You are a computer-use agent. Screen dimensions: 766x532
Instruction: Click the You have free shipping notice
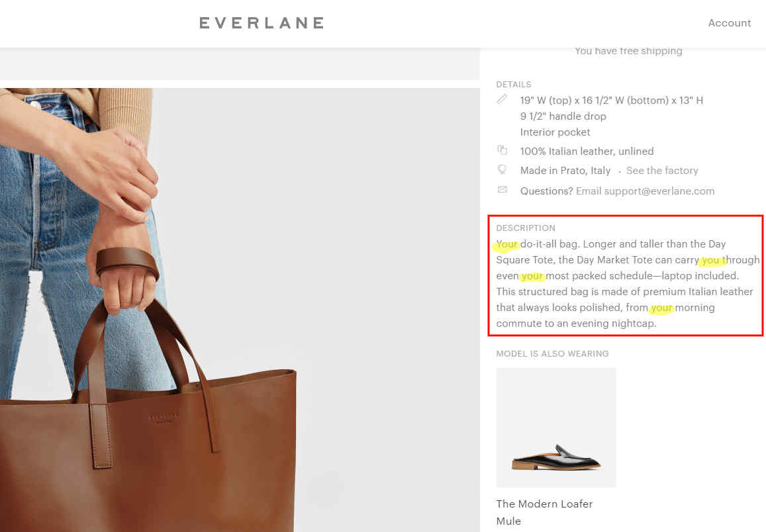[628, 51]
